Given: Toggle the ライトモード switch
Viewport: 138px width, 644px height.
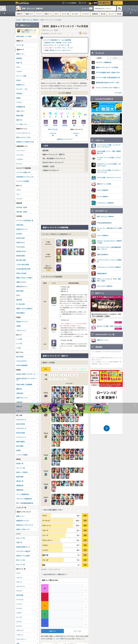Looking at the screenshot, I should point(91,8).
